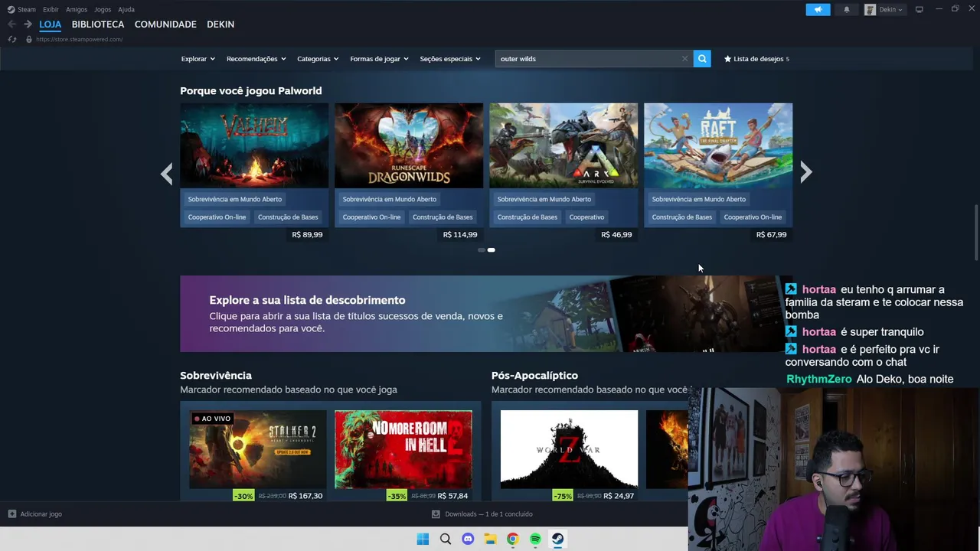Open Downloads — 1 de 1 concluído

click(488, 514)
